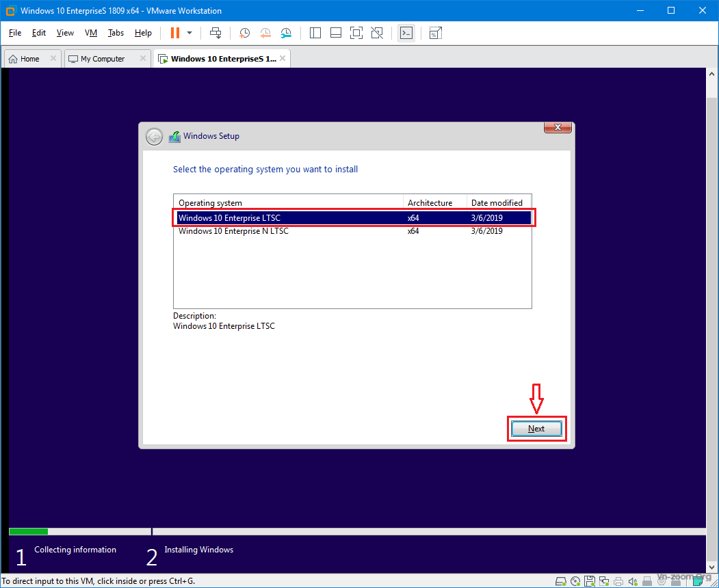Open the power options dropdown arrow
The image size is (719, 588).
pos(189,33)
